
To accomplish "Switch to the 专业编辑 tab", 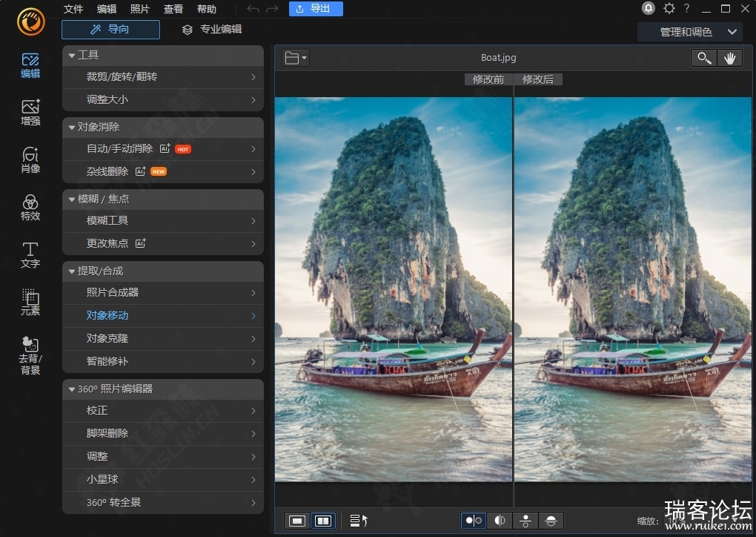I will pos(212,30).
